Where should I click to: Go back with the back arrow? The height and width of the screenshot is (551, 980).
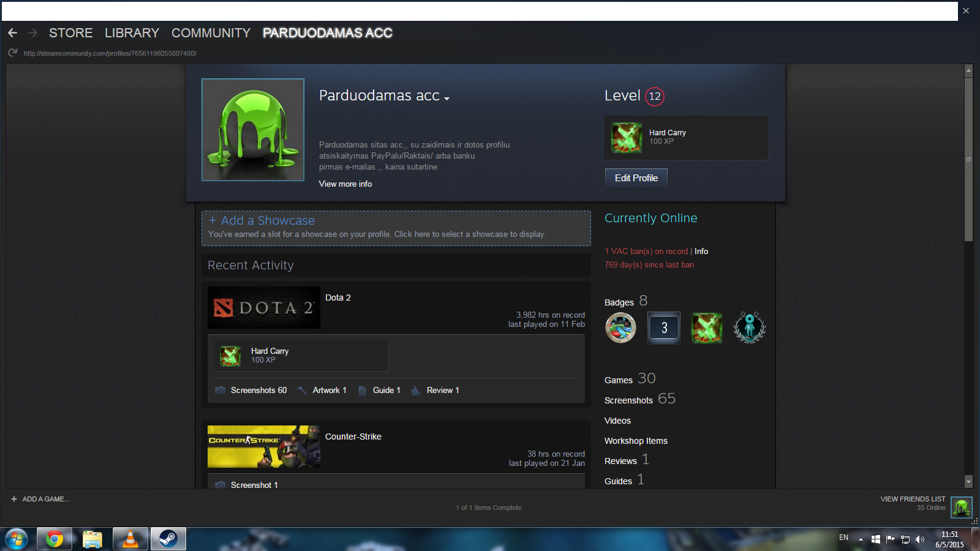[12, 32]
